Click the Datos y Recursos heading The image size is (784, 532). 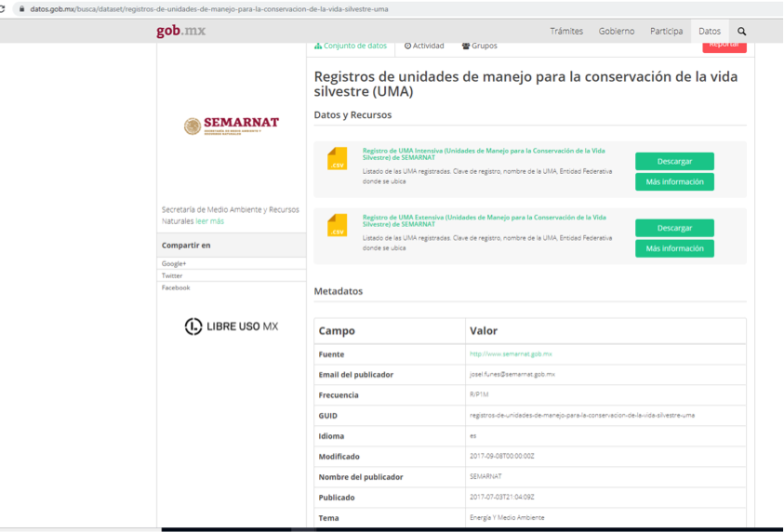(352, 114)
